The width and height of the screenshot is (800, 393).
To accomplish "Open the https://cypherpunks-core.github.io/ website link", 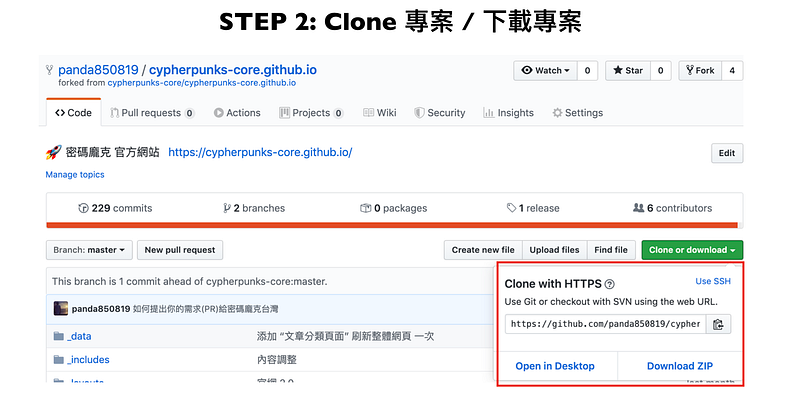I will coord(260,152).
